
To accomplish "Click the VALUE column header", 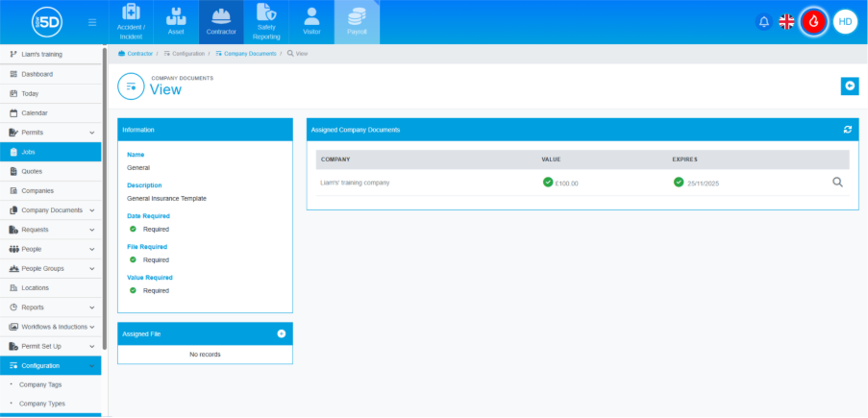I will (552, 160).
